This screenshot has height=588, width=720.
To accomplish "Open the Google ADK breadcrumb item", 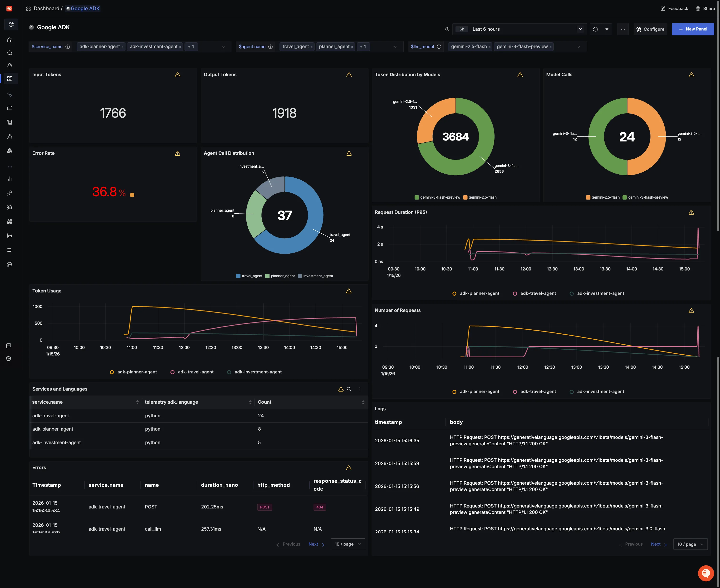I will click(85, 9).
